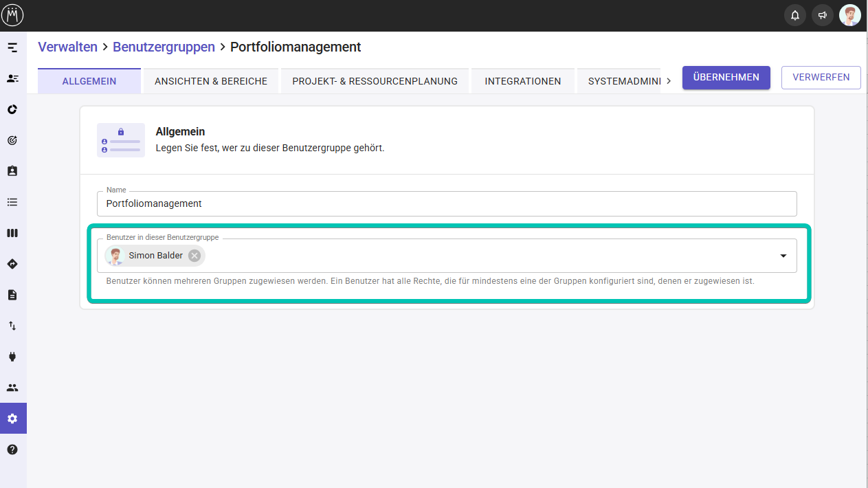Open the settings gear in sidebar
Screen dimensions: 868x488
click(12, 419)
